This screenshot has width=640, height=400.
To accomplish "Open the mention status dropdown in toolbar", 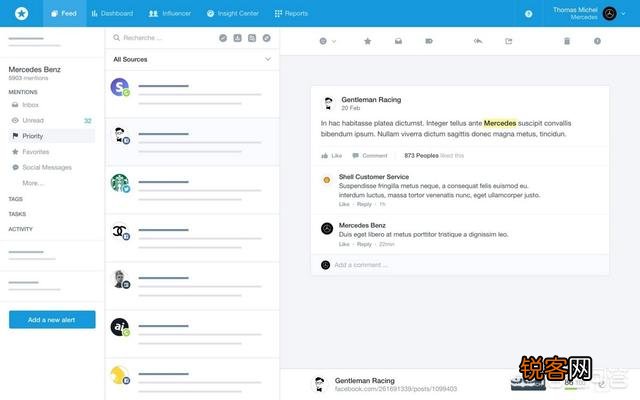I will coord(328,41).
